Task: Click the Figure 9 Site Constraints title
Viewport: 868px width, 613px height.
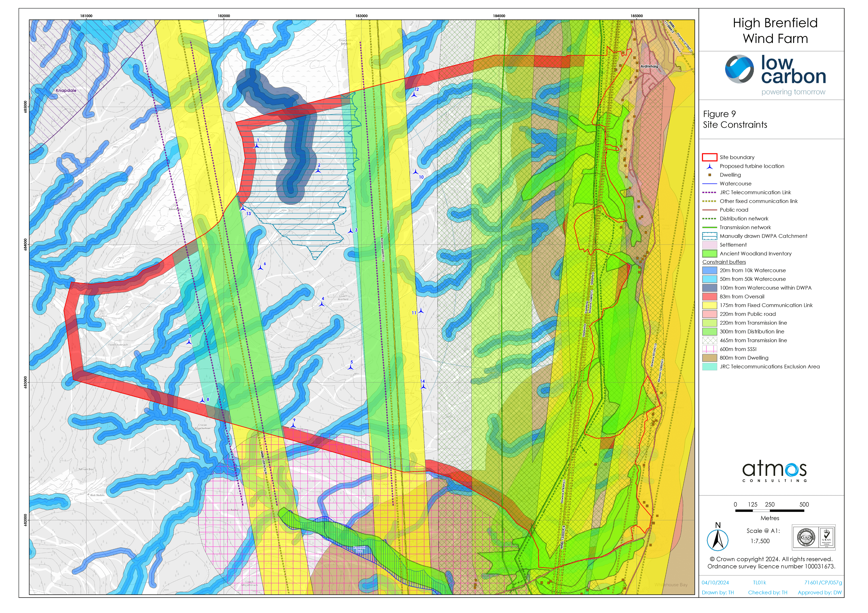Action: coord(735,119)
